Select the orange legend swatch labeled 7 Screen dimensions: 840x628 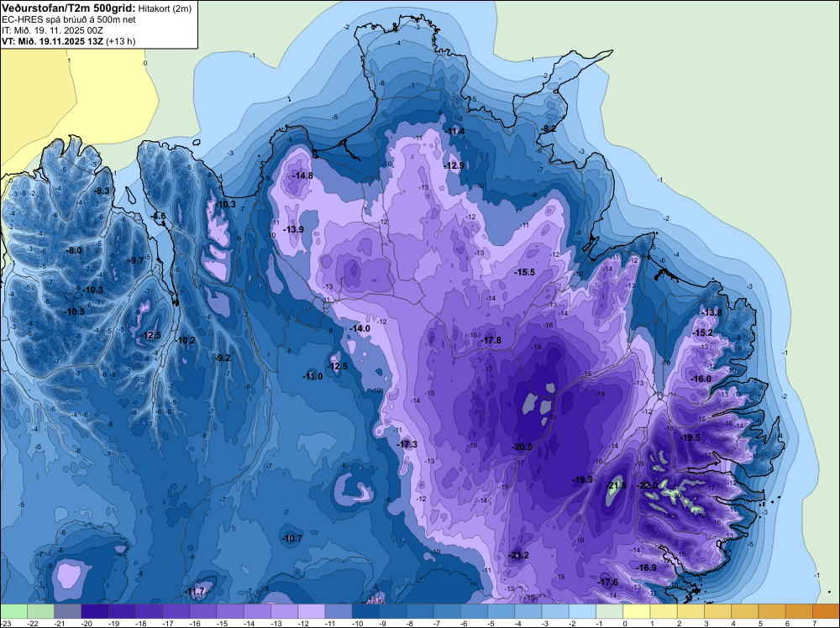[827, 611]
